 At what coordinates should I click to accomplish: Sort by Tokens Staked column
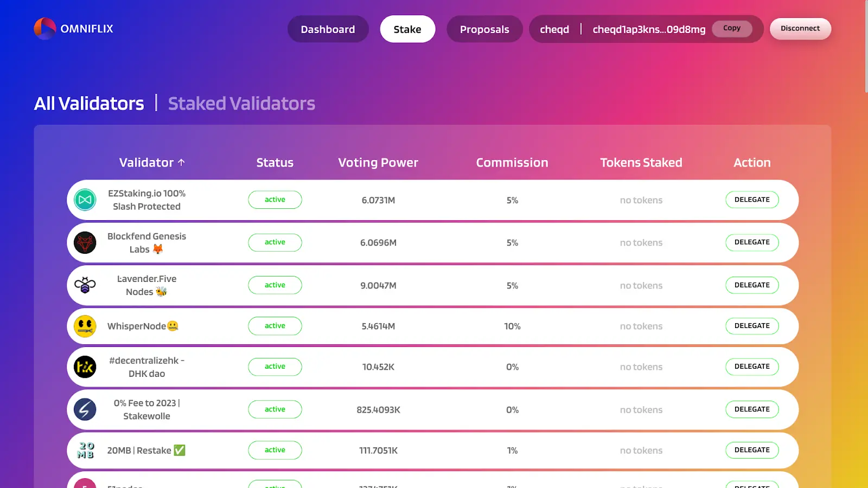[x=641, y=163]
